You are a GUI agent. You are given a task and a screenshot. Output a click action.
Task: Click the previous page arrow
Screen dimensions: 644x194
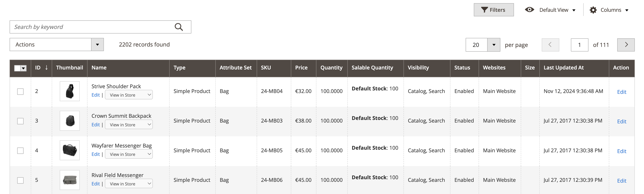[550, 45]
